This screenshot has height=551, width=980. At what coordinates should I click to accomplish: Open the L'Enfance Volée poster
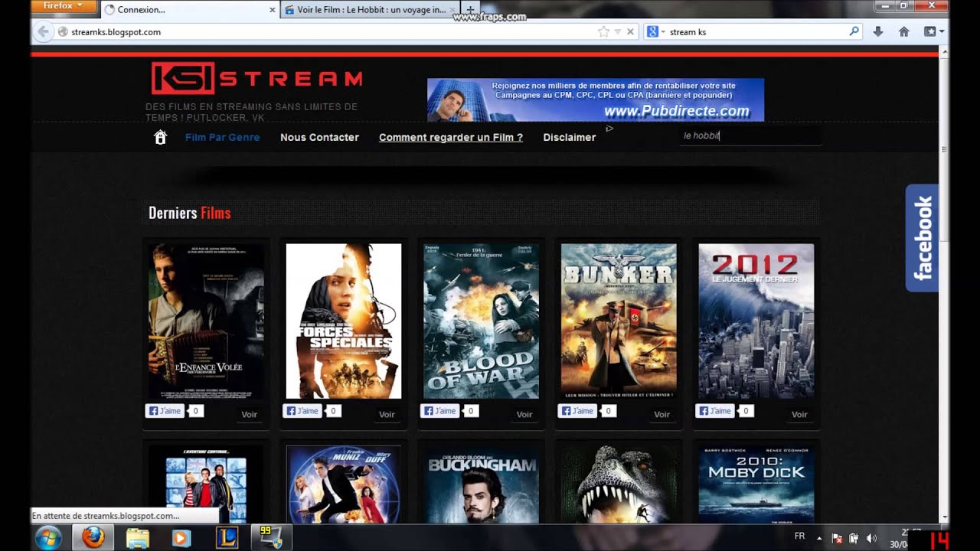206,321
